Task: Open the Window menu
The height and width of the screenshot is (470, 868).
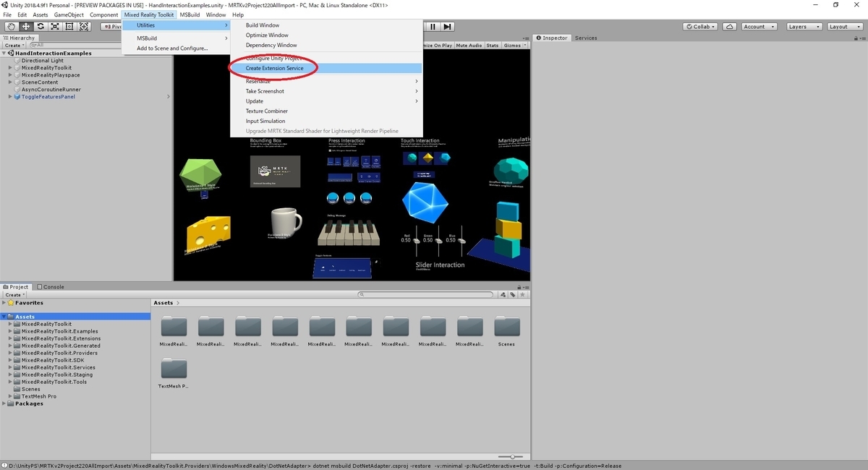Action: tap(216, 14)
